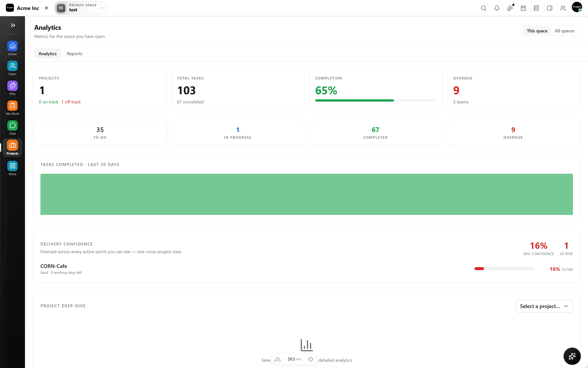
Task: Click the status dot beside Acme Inc
Action: [46, 8]
